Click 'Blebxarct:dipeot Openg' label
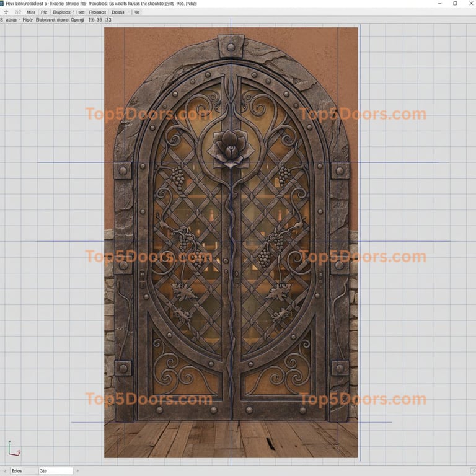This screenshot has height=476, width=476. (59, 20)
